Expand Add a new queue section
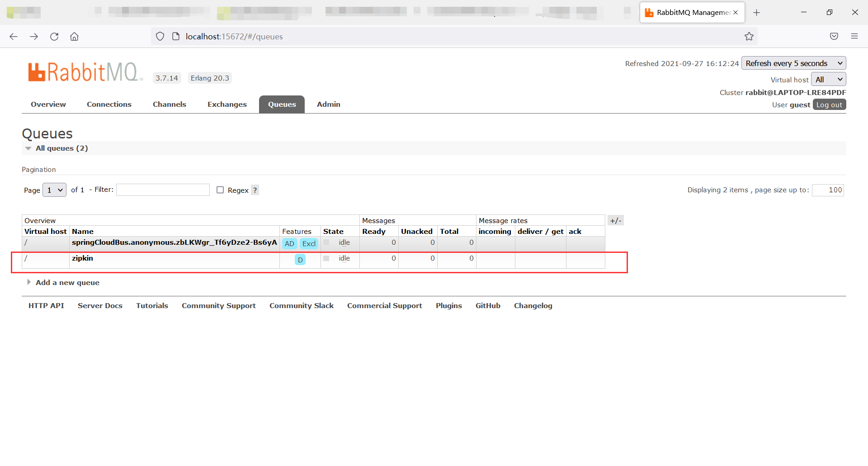The width and height of the screenshot is (868, 466). 67,283
